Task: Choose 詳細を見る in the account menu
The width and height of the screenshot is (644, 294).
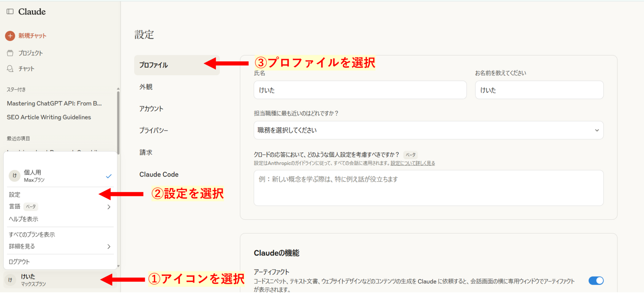Action: point(60,246)
